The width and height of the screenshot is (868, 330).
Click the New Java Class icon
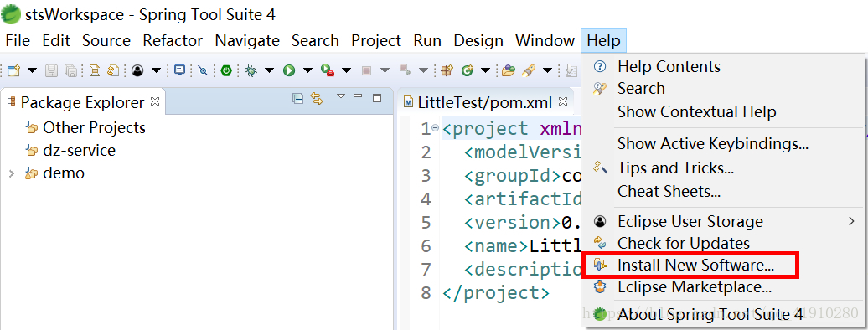468,70
